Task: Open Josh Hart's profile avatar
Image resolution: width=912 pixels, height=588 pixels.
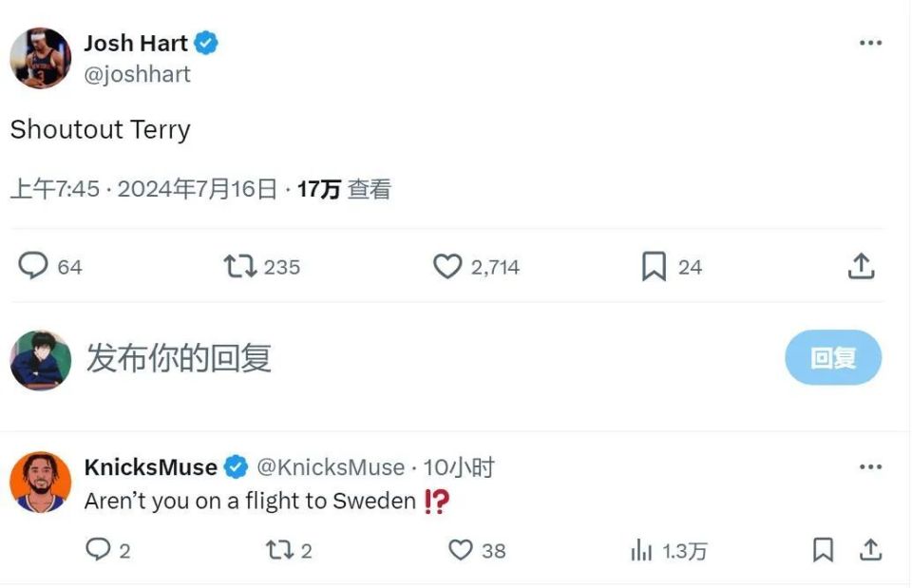Action: coord(40,57)
